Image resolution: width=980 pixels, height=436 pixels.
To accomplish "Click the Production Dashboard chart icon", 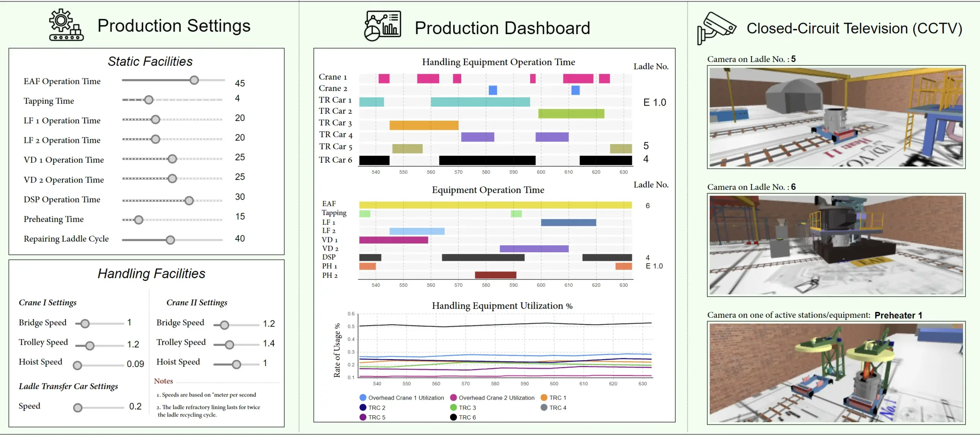I will point(382,26).
